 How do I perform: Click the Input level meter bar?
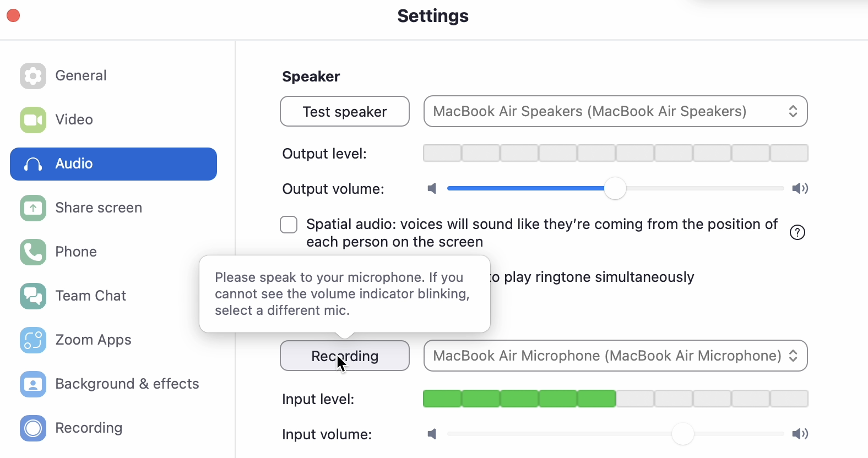616,399
